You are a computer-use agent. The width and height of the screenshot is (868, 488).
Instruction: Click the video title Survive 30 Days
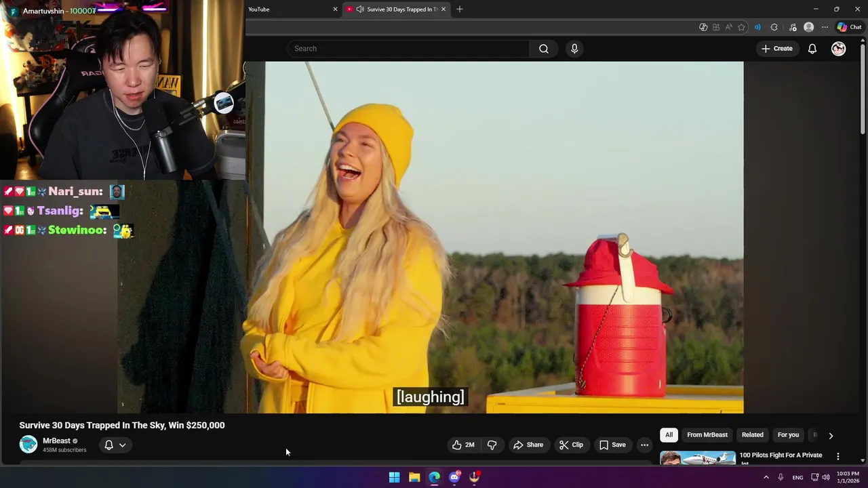pyautogui.click(x=122, y=425)
